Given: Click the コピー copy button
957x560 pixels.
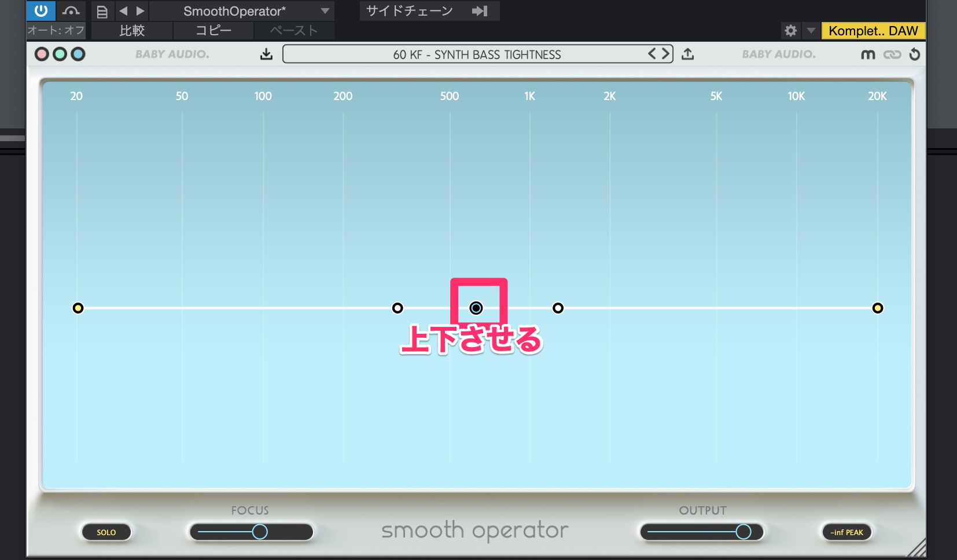Looking at the screenshot, I should pyautogui.click(x=213, y=31).
